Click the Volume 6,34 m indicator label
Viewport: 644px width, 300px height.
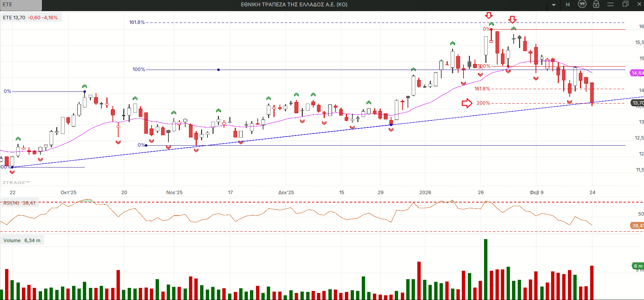click(x=22, y=240)
